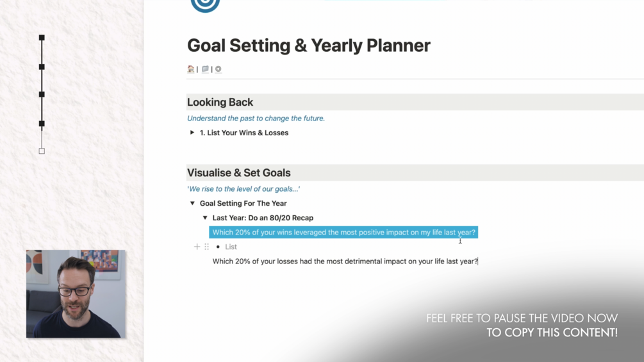This screenshot has height=362, width=644.
Task: Click the 'Looking Back' heading
Action: click(x=220, y=103)
